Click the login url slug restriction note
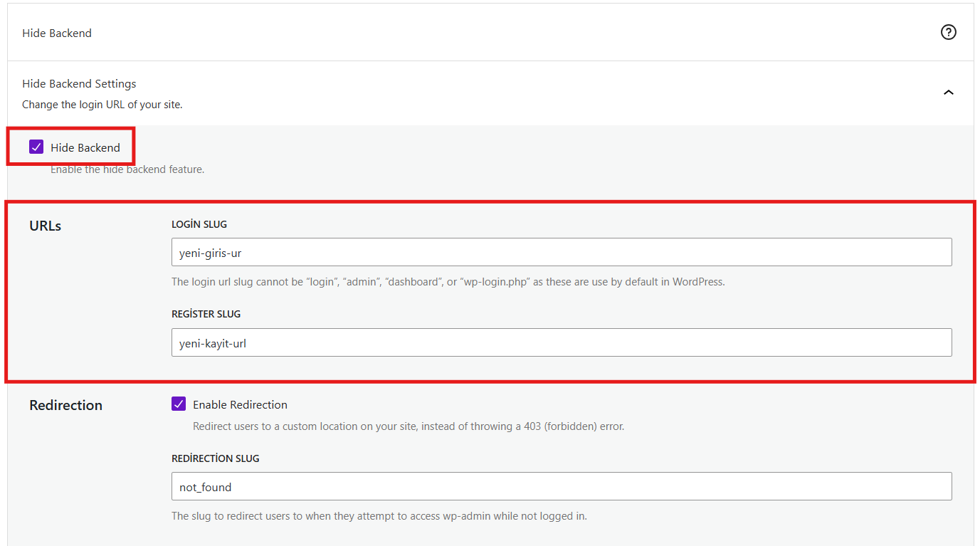Screen dimensions: 980x546 [x=448, y=281]
